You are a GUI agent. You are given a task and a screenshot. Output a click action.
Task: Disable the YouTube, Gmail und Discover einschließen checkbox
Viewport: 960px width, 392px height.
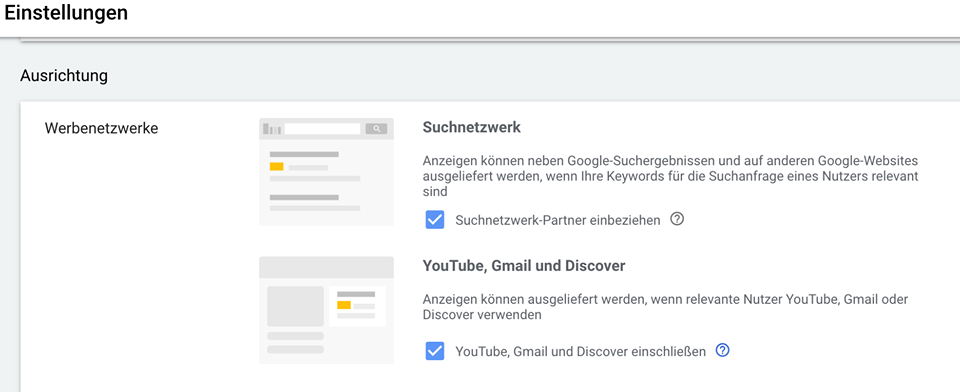pyautogui.click(x=435, y=351)
